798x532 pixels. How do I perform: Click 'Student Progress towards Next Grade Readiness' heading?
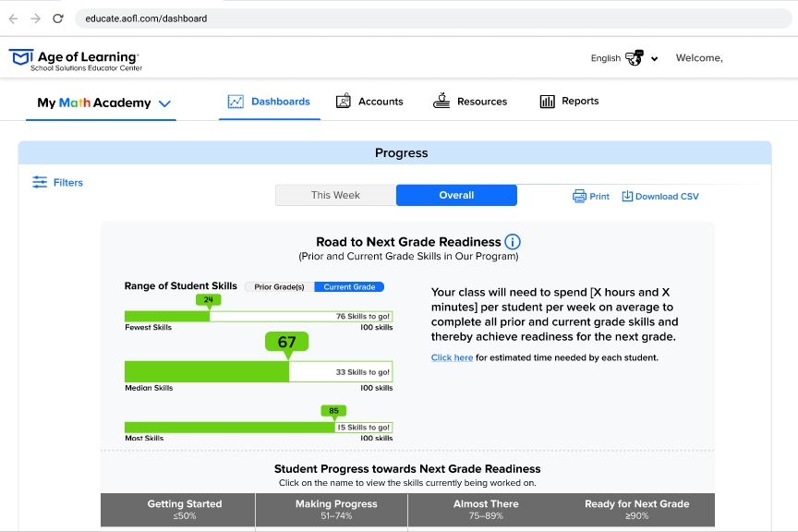(407, 469)
